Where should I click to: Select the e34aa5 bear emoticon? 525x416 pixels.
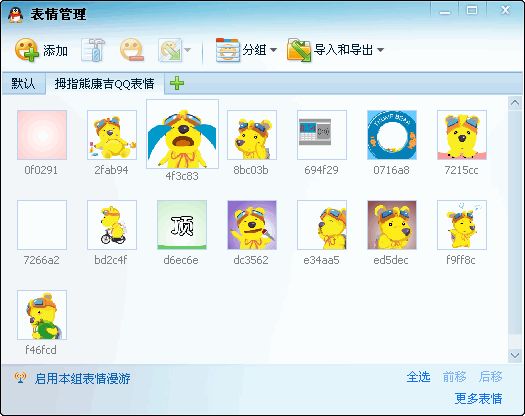tap(322, 225)
